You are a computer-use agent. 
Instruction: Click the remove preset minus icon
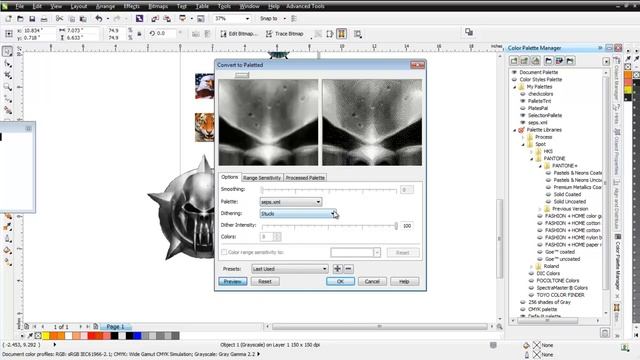pyautogui.click(x=348, y=269)
